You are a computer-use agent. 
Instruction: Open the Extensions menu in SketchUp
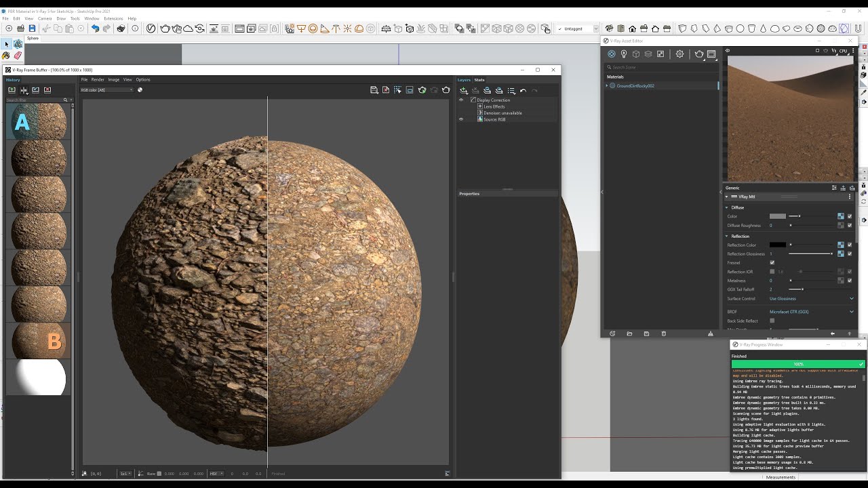(x=113, y=18)
